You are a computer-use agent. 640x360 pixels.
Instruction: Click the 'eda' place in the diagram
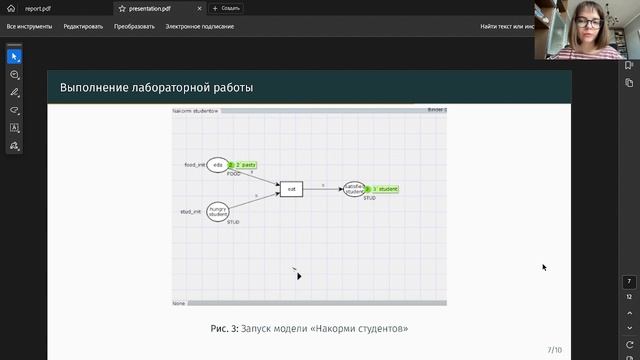[x=218, y=165]
